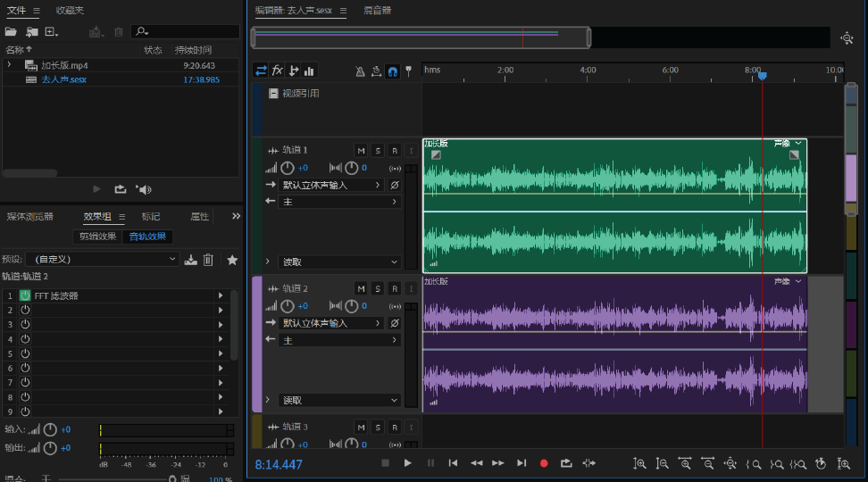Click the 输入 gain knob

[x=50, y=429]
